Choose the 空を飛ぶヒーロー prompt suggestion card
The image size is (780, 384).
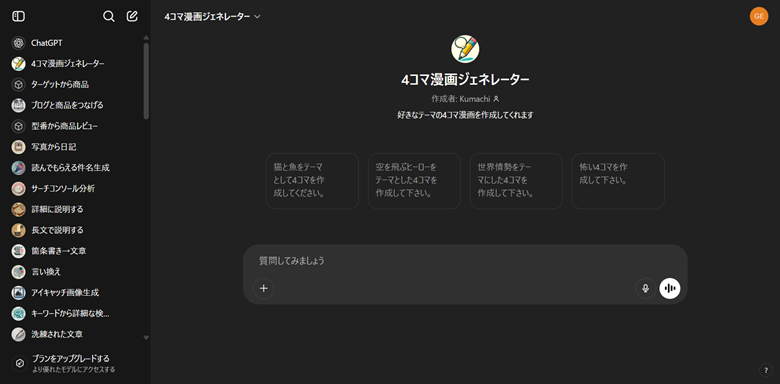414,181
